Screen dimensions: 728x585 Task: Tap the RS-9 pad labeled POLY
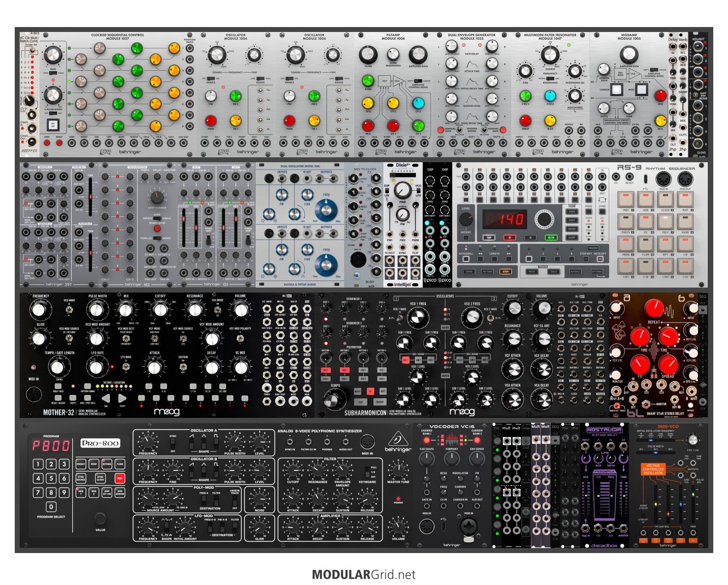(665, 222)
